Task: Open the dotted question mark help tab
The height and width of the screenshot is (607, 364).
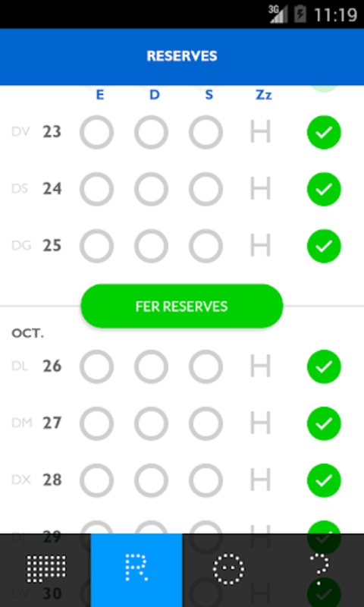Action: coord(319,570)
